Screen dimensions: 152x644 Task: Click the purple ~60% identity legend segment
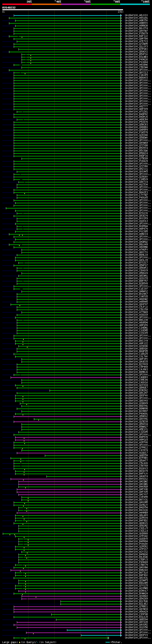point(76,4)
